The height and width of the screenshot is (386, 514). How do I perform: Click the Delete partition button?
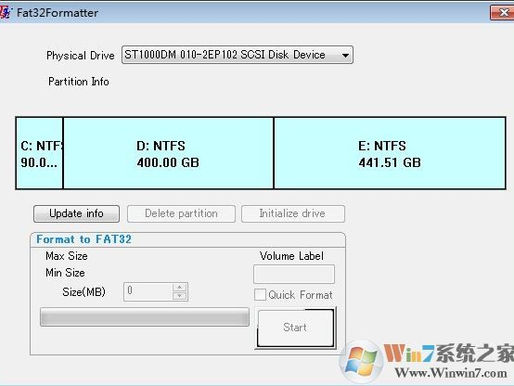click(x=181, y=214)
